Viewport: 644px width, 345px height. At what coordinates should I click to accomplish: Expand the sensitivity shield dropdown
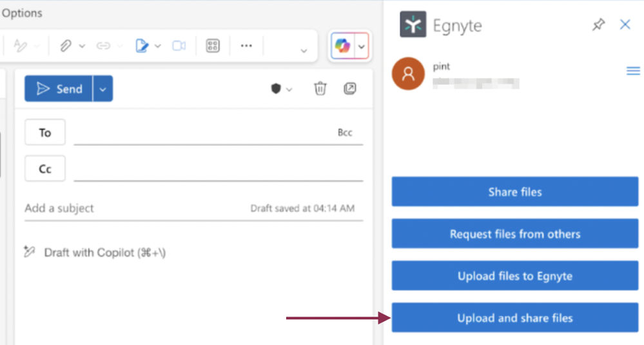(x=289, y=90)
